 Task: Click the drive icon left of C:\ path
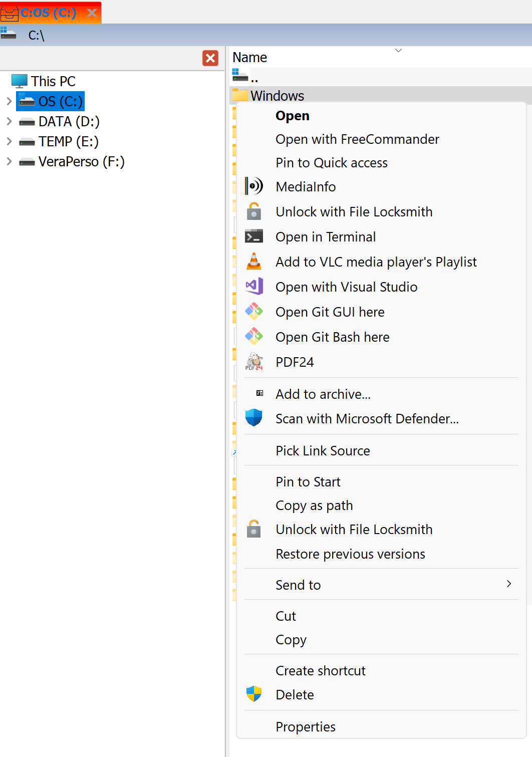pyautogui.click(x=8, y=33)
